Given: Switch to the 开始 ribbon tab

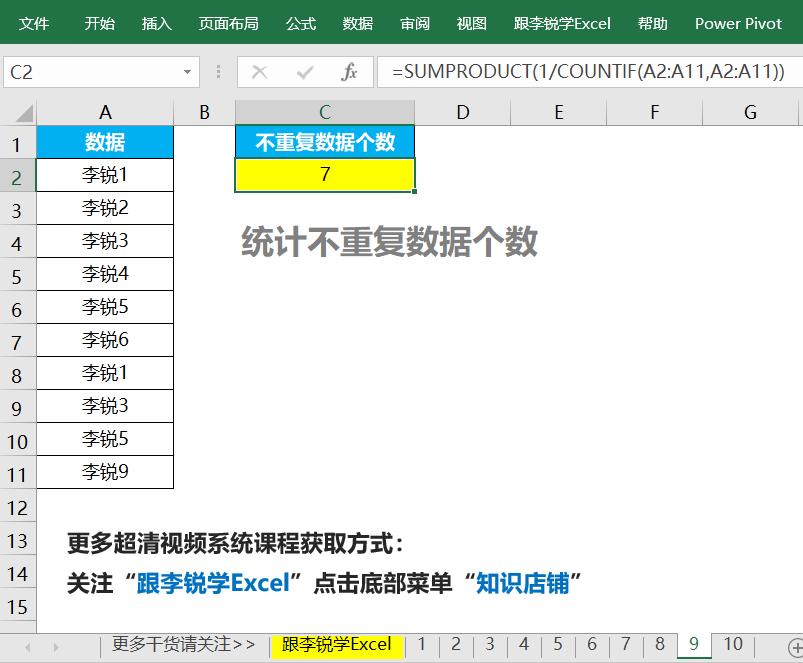Looking at the screenshot, I should (x=98, y=23).
